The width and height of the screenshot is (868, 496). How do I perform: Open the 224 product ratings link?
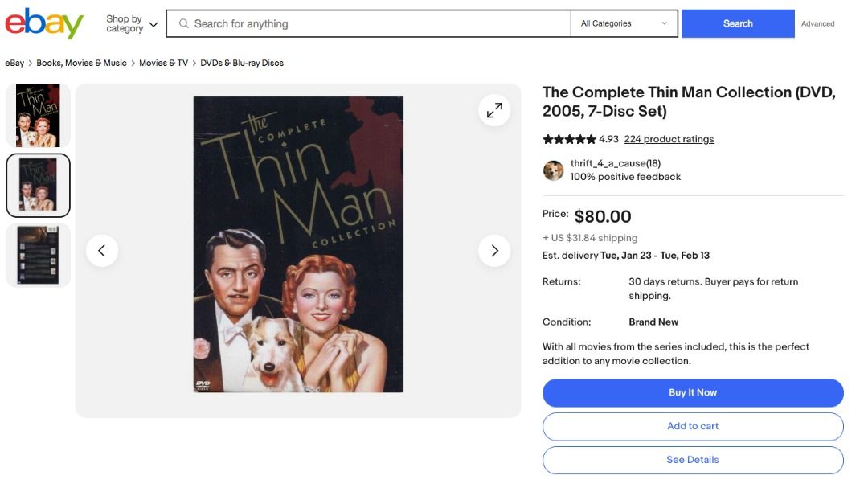[669, 138]
